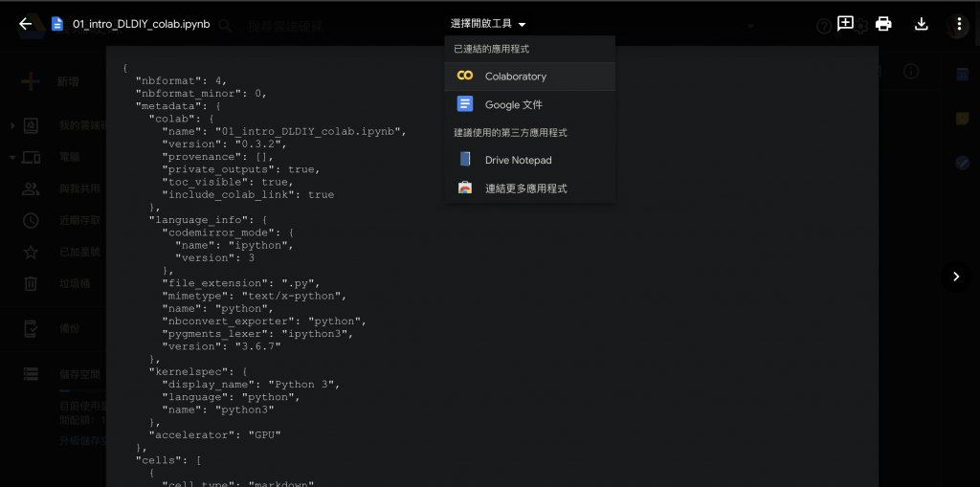
Task: Click the "display_name": "Python 3" line
Action: point(252,384)
